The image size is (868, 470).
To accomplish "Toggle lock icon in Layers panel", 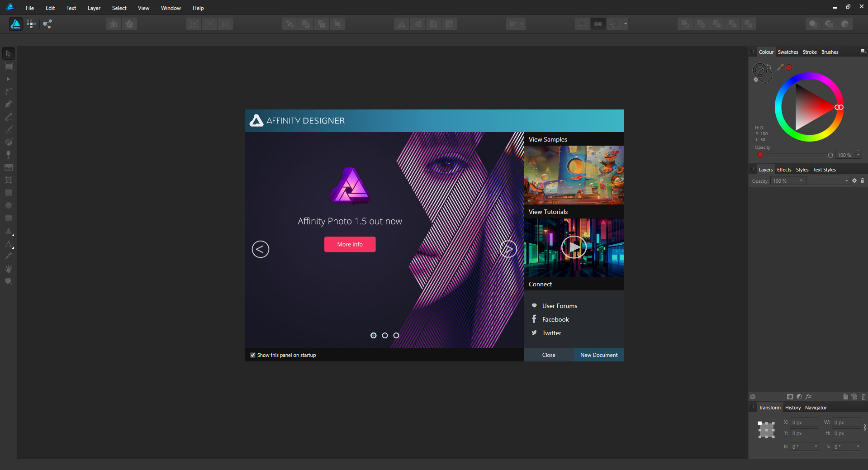I will [x=862, y=180].
